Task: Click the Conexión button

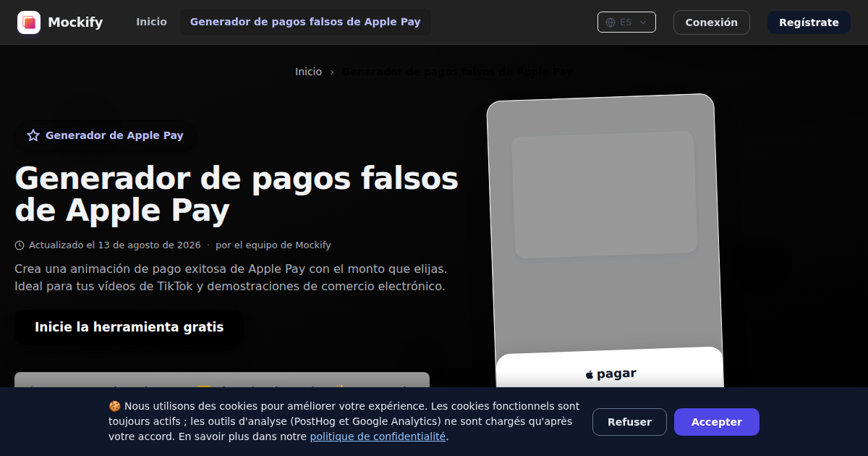Action: coord(712,22)
